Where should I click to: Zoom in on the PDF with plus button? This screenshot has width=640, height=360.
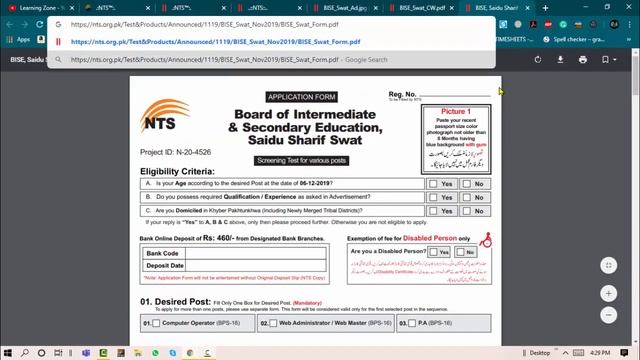pos(609,293)
